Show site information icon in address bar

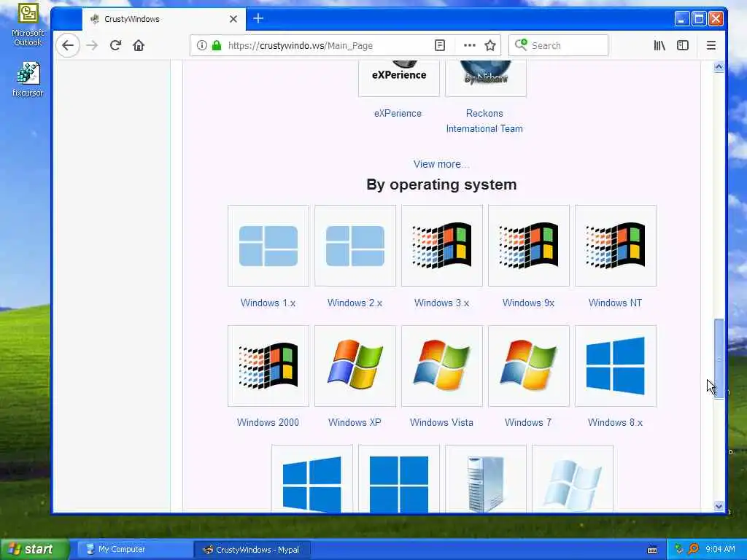[x=202, y=46]
